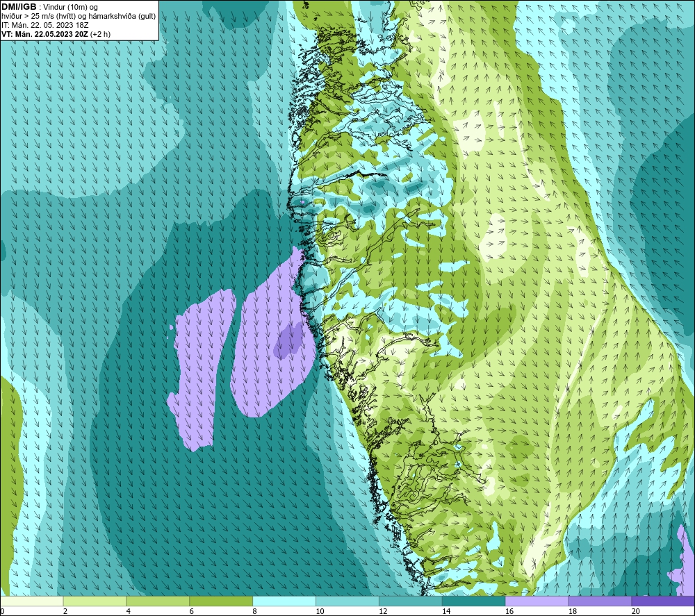Click the 8-10 m/s light cyan swatch
This screenshot has height=616, width=695.
(284, 601)
